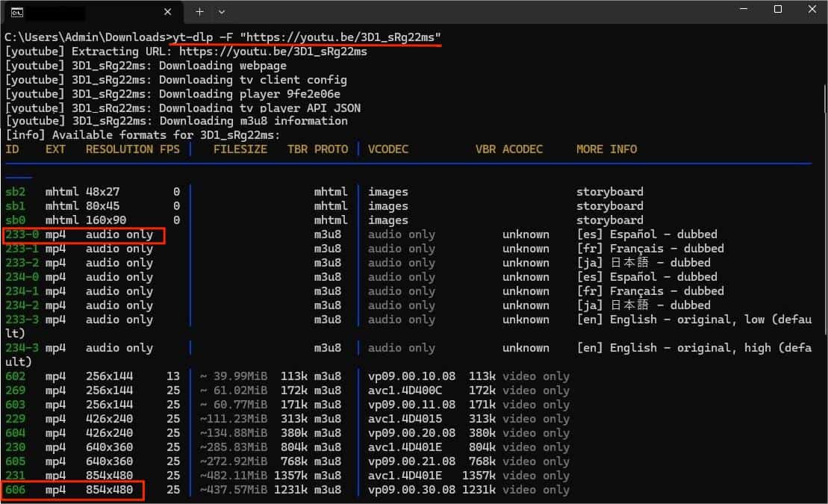This screenshot has width=828, height=504.
Task: Expand the new tab profile dropdown chevron
Action: 222,12
